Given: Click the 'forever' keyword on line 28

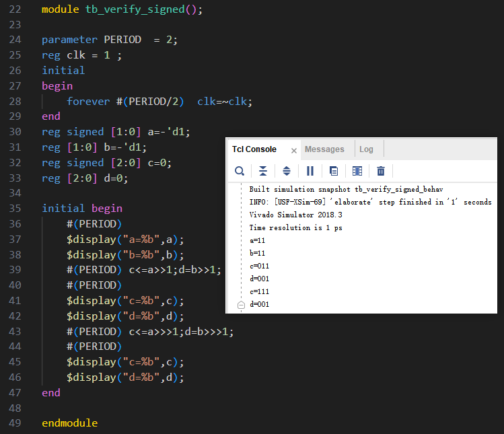Looking at the screenshot, I should coord(87,101).
